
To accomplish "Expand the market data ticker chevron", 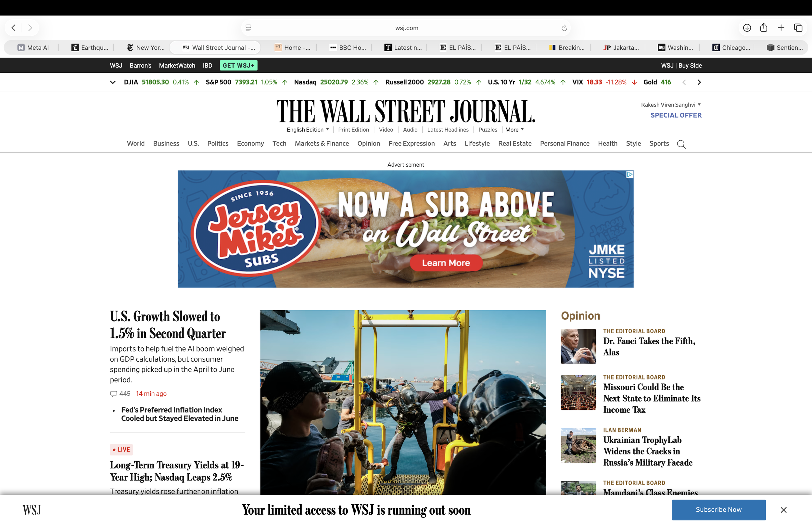I will [x=113, y=82].
